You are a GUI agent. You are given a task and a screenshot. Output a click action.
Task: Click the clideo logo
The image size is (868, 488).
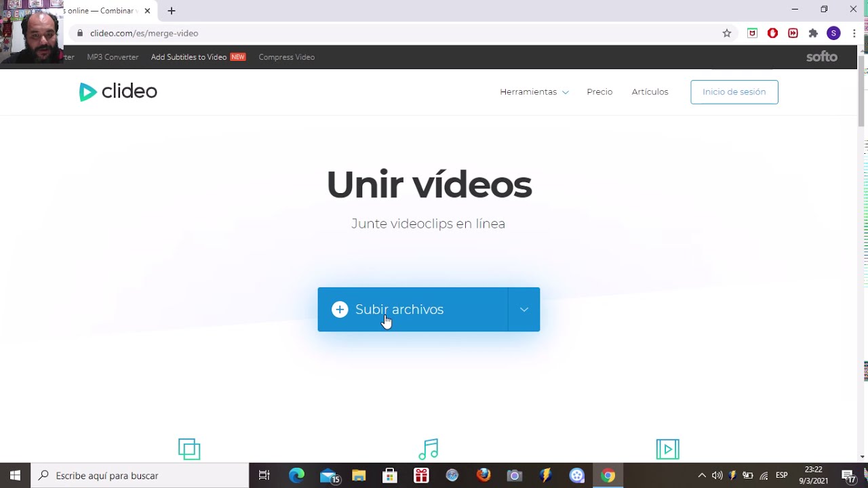point(118,91)
